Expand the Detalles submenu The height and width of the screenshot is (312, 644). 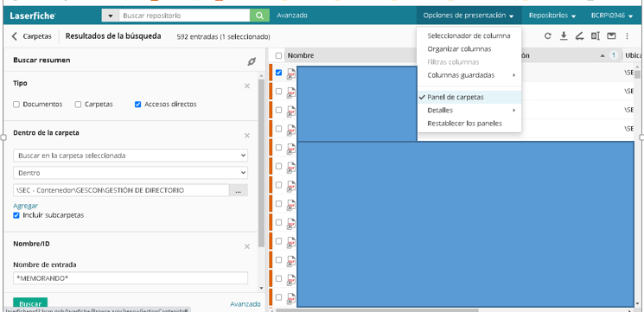click(469, 111)
